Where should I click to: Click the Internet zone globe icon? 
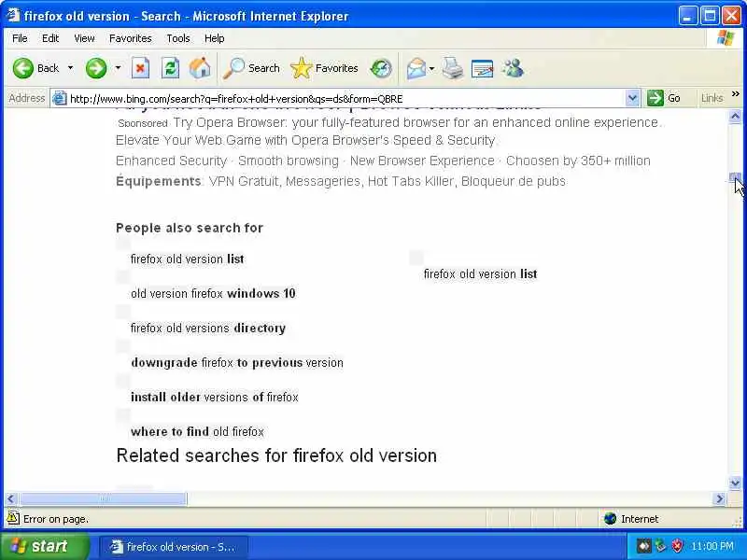tap(610, 519)
